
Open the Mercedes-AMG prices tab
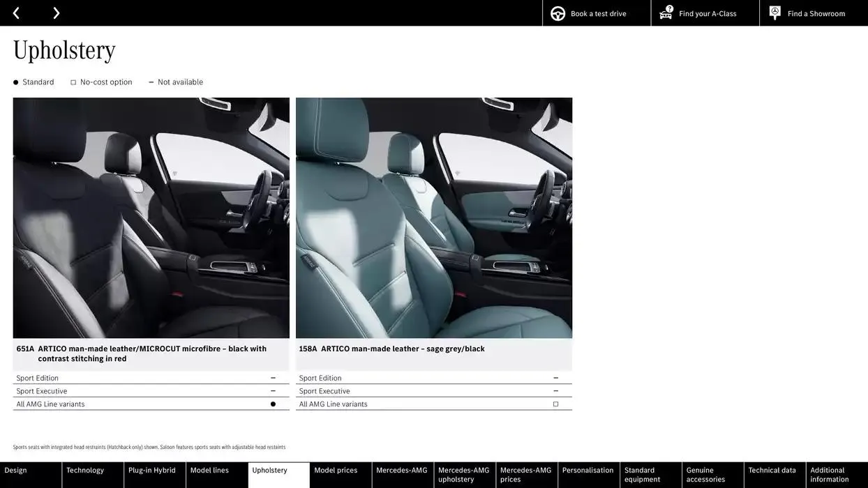point(527,475)
